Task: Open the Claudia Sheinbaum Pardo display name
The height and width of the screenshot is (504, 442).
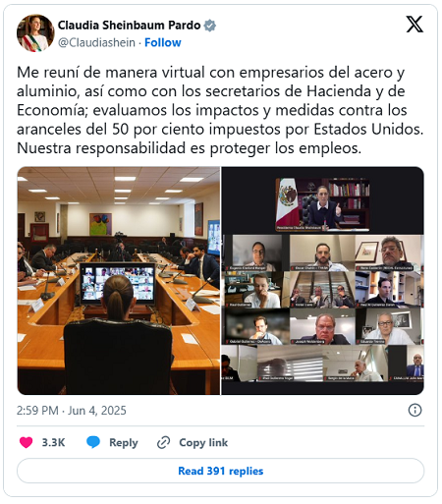Action: click(x=129, y=26)
